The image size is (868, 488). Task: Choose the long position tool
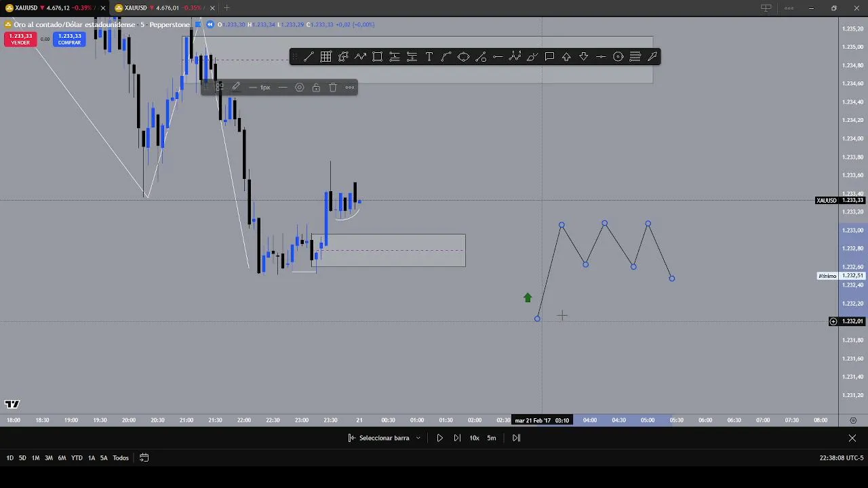tap(395, 57)
